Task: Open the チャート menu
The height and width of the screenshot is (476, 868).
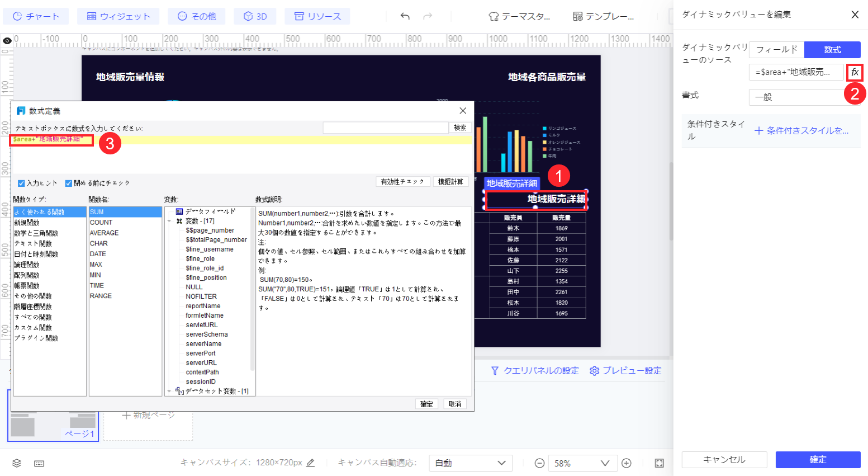Action: [36, 16]
